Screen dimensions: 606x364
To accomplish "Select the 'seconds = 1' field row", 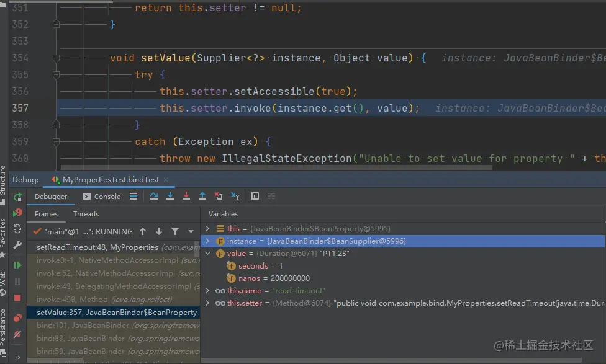I will coord(403,265).
